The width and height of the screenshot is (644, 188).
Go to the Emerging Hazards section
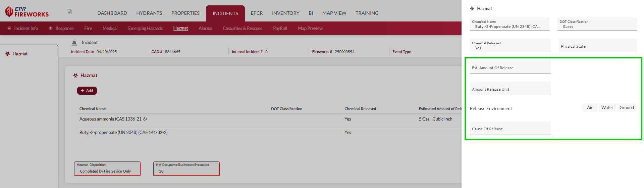point(145,28)
